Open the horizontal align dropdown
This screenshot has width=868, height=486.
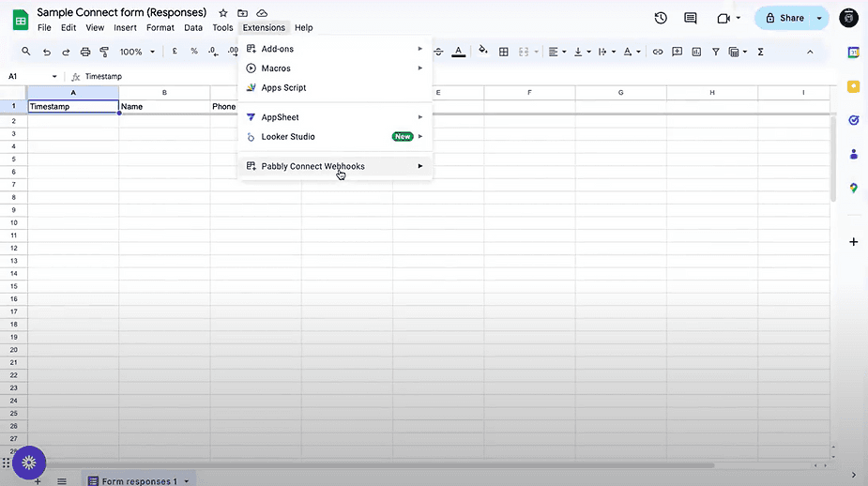[x=556, y=52]
